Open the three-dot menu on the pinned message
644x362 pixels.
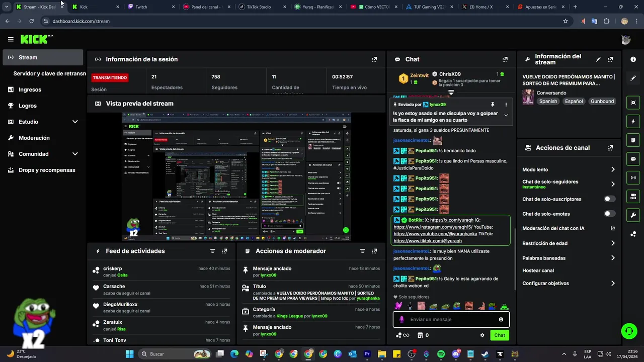(x=506, y=105)
